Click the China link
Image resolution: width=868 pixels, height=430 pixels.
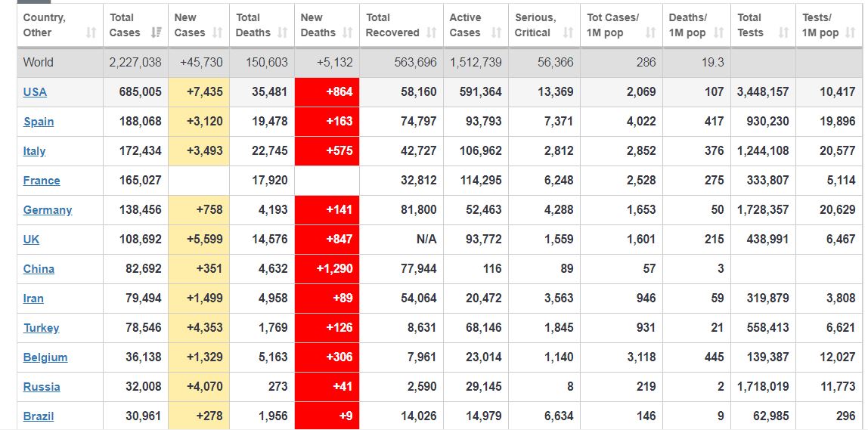pos(39,269)
